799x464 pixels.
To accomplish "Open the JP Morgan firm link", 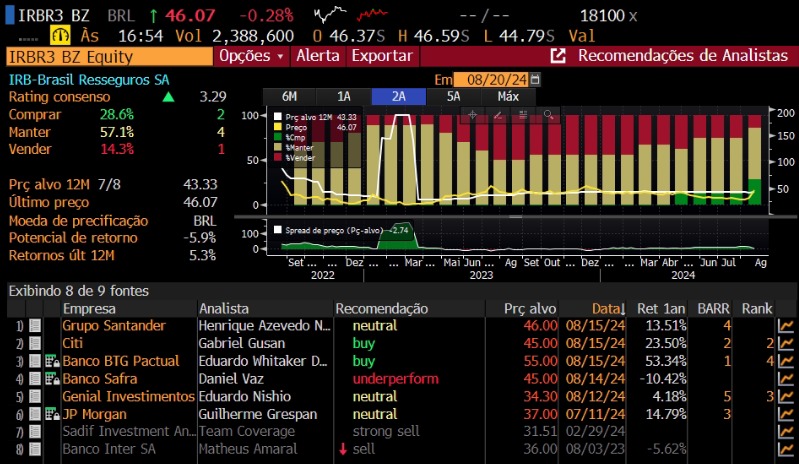I will [x=94, y=414].
